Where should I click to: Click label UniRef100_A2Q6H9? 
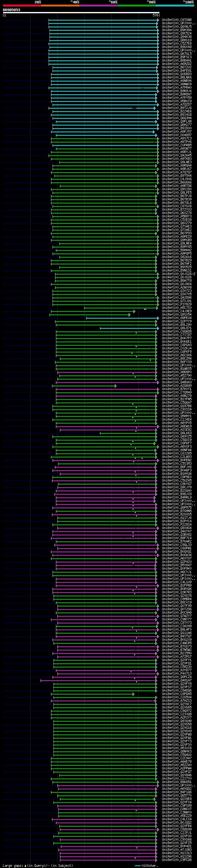click(177, 386)
